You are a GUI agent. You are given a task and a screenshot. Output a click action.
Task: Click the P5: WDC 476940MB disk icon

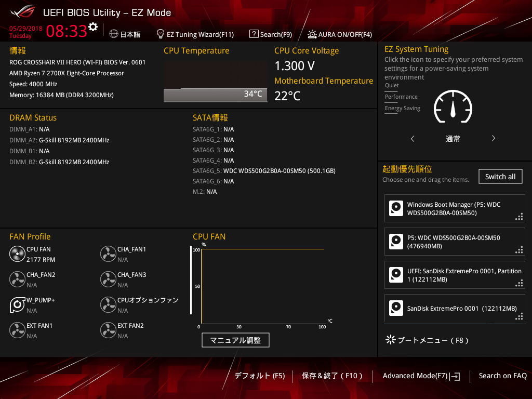(x=396, y=242)
